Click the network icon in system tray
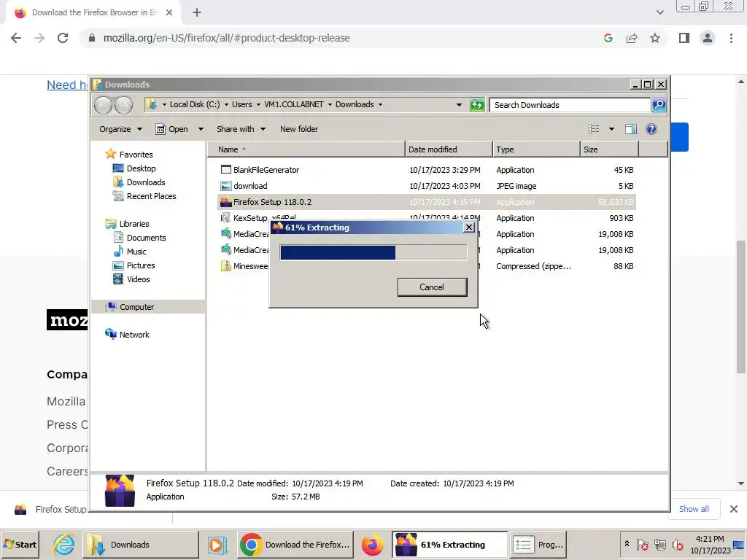The height and width of the screenshot is (560, 747). coord(659,545)
